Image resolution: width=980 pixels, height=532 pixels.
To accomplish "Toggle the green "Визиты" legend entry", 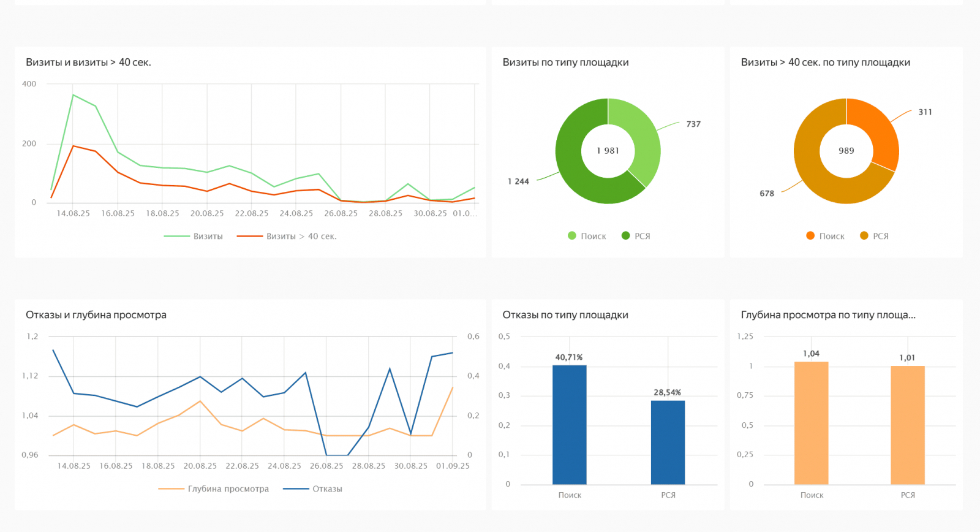I will (x=194, y=236).
